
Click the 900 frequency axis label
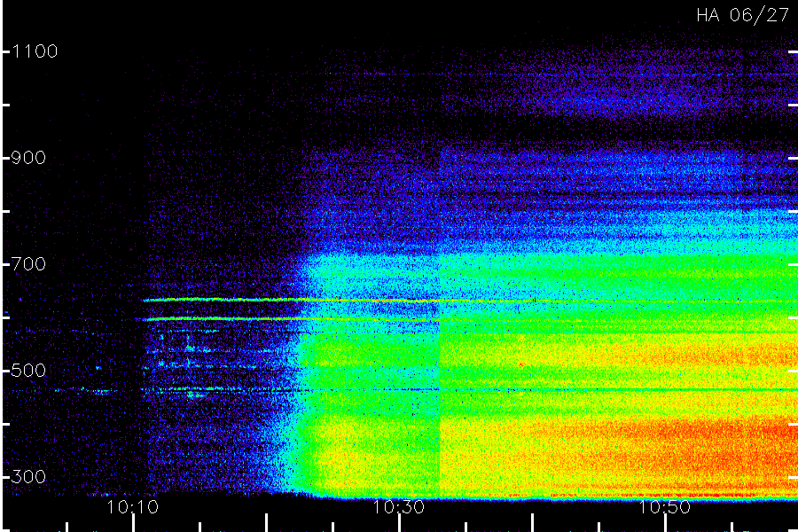(28, 158)
